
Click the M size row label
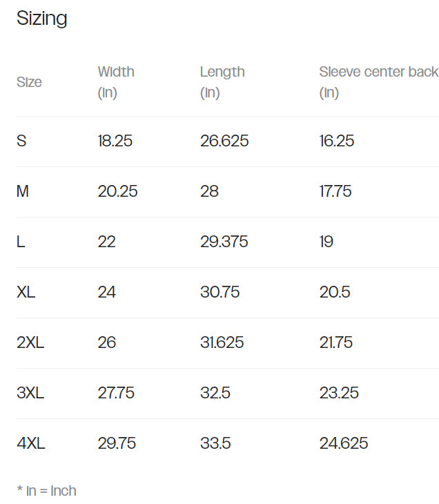pos(23,191)
